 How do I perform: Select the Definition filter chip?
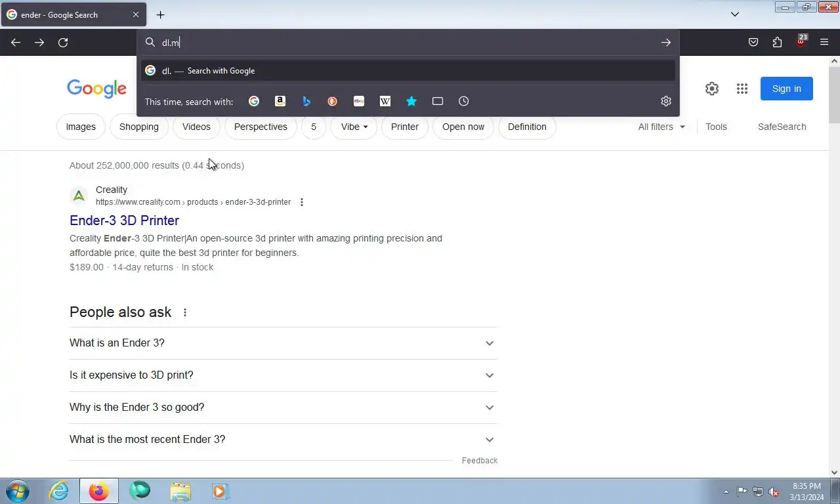click(x=527, y=127)
